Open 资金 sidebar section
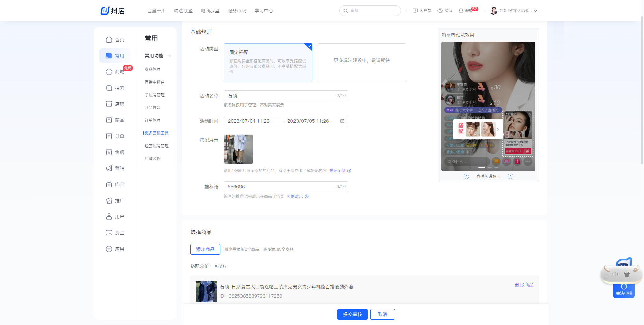 (115, 233)
